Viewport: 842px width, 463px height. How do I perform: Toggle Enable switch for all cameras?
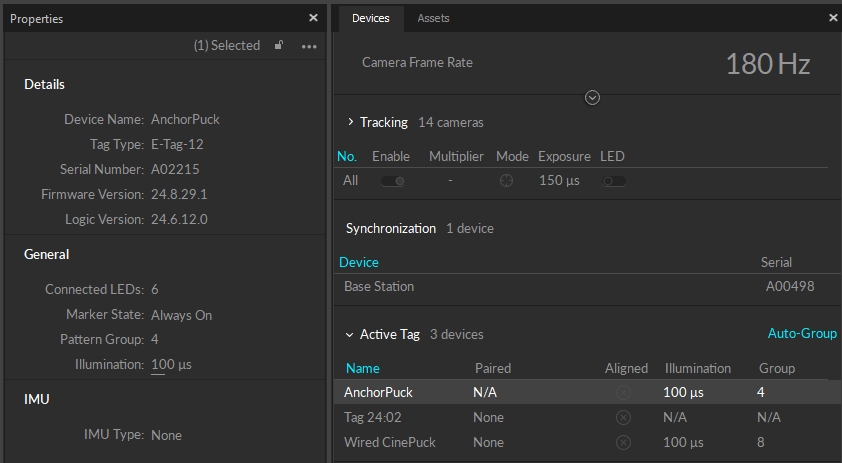392,181
